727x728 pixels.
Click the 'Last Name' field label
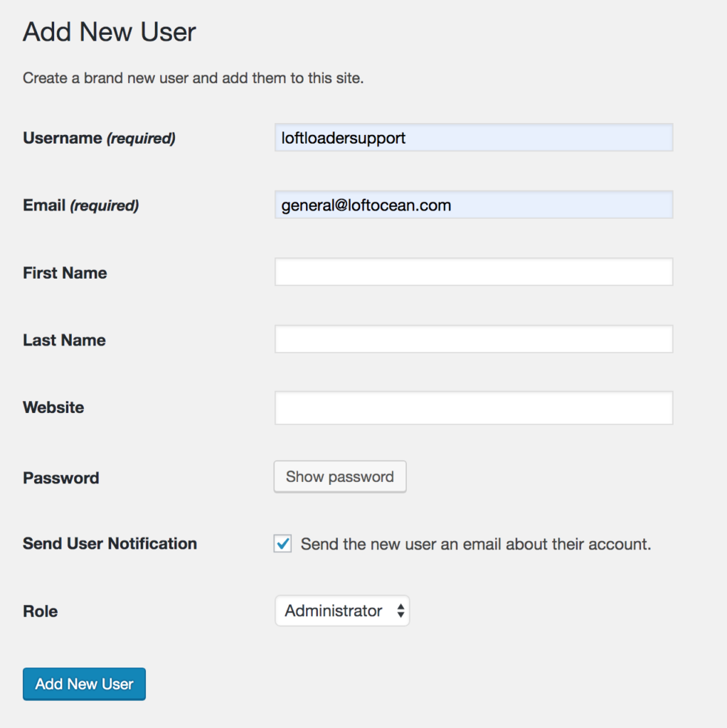[x=64, y=341]
